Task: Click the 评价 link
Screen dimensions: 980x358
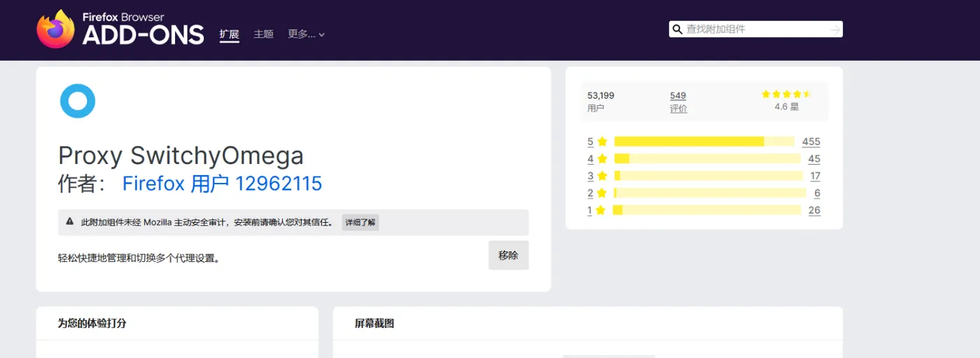Action: [x=678, y=109]
